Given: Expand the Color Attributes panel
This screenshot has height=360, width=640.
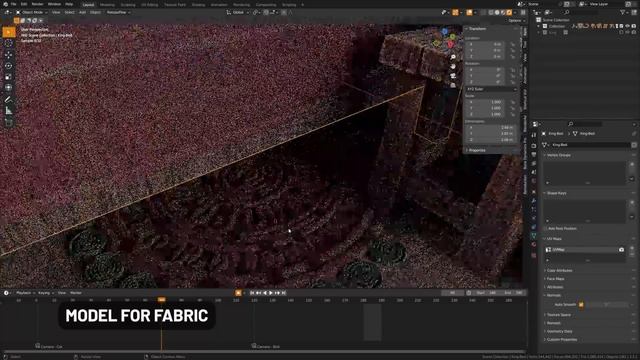Looking at the screenshot, I should (559, 271).
